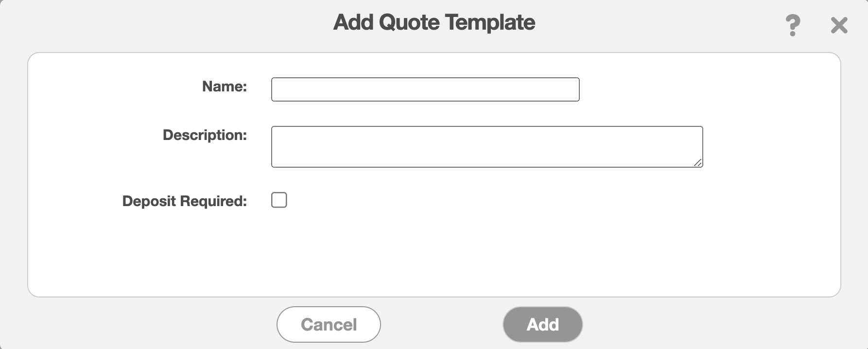The image size is (868, 349).
Task: Focus the multi-line Description field
Action: coord(486,146)
